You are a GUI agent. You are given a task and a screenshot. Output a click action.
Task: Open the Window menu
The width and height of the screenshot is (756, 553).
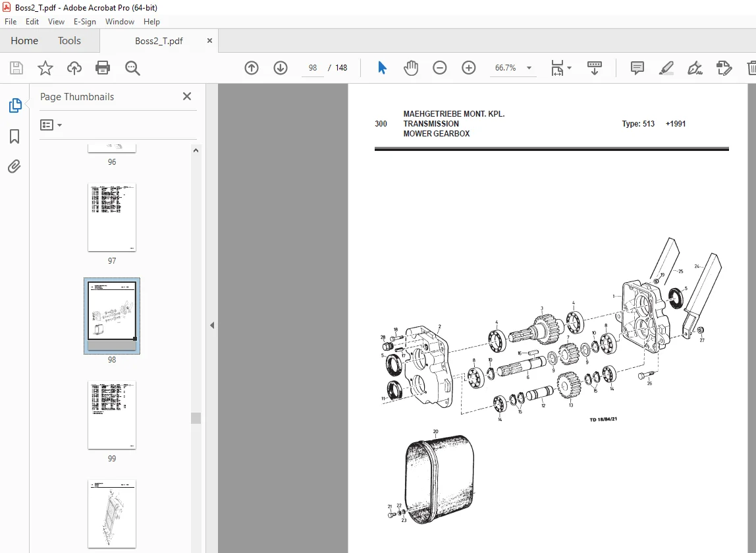click(120, 22)
